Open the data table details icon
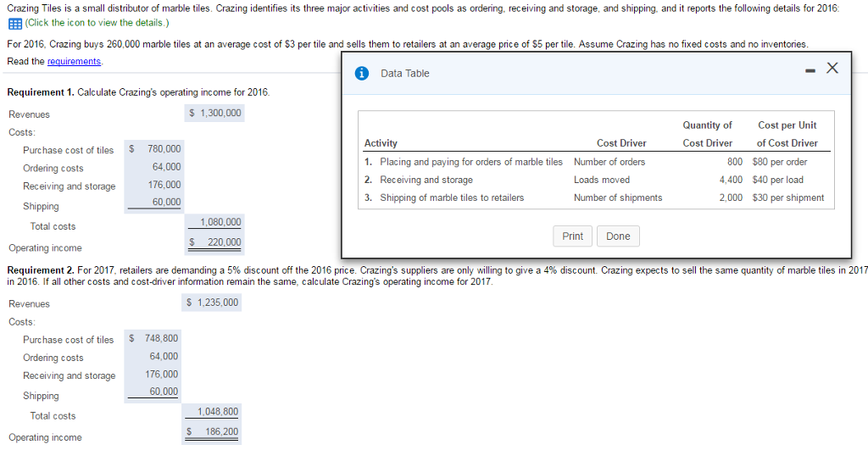The height and width of the screenshot is (450, 868). [15, 23]
